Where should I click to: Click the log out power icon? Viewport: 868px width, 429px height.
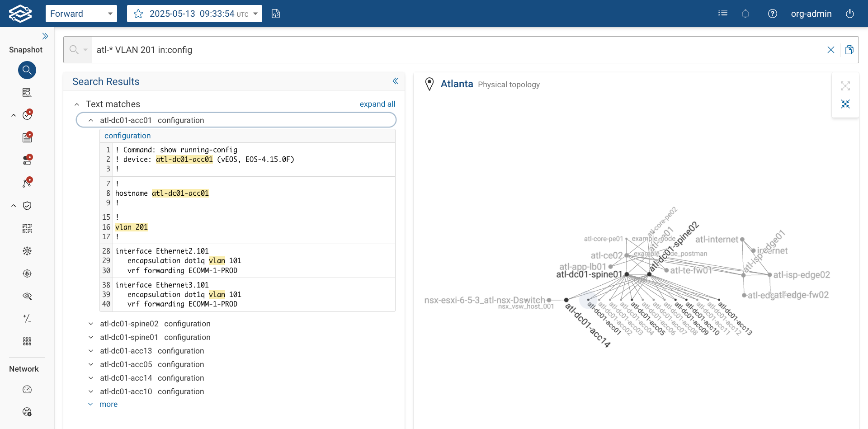[850, 14]
